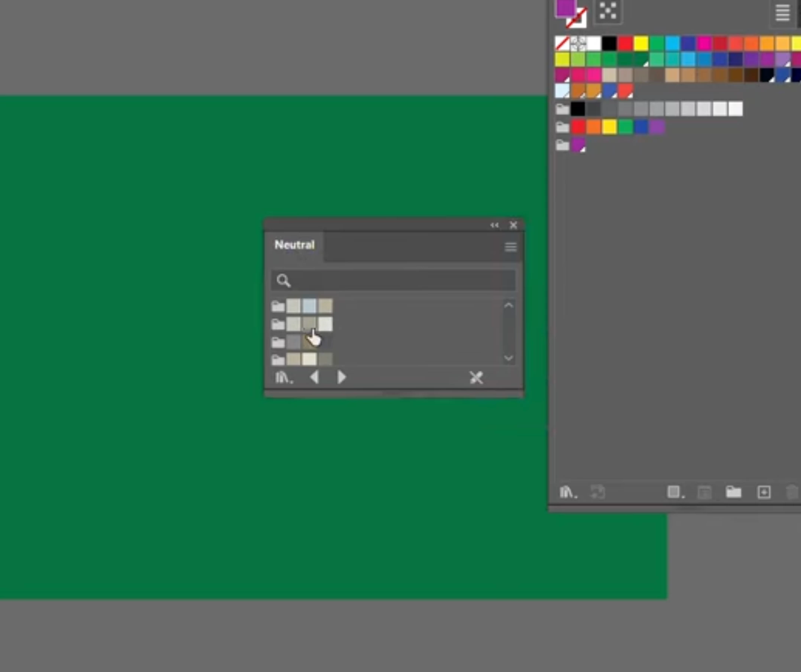Screen dimensions: 801x672
Task: Pick the light blue swatch in Neutral panel
Action: 309,306
